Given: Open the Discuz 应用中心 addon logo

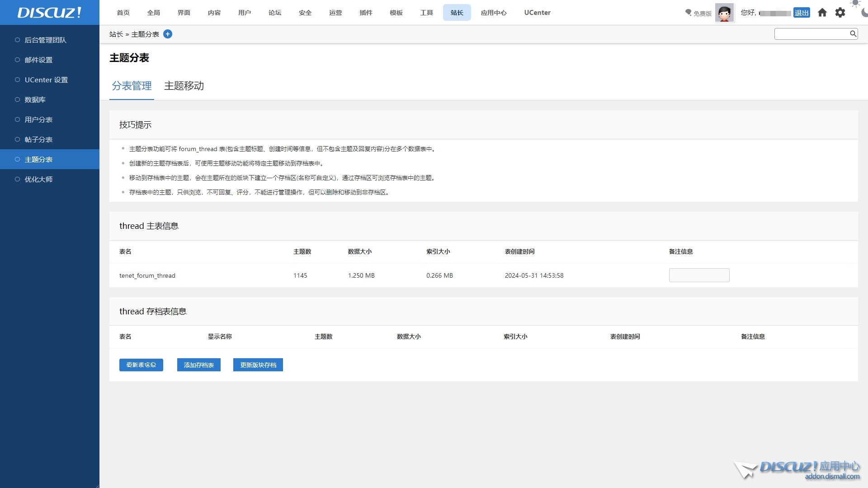Looking at the screenshot, I should 797,469.
